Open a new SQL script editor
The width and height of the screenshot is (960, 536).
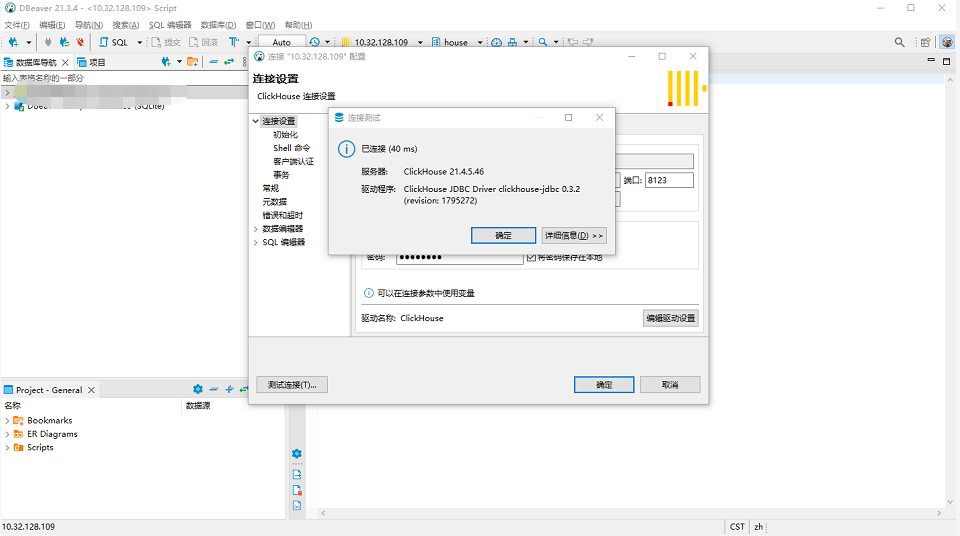(114, 42)
